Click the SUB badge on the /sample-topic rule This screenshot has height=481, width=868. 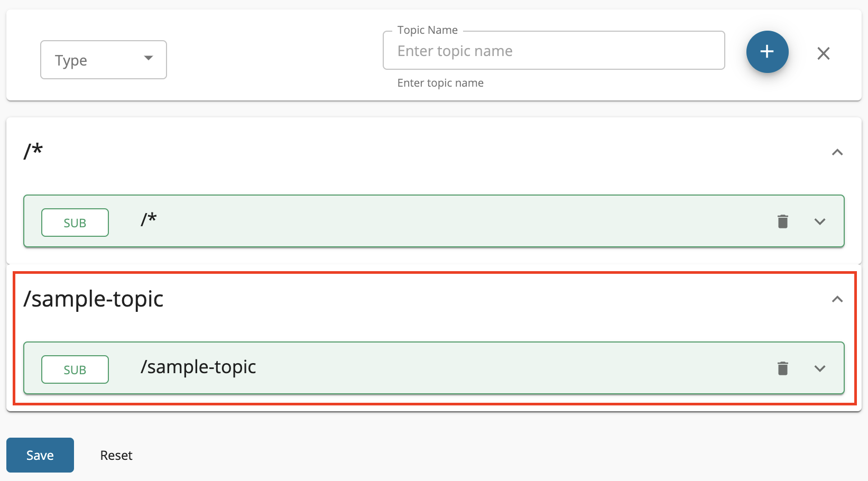click(75, 369)
